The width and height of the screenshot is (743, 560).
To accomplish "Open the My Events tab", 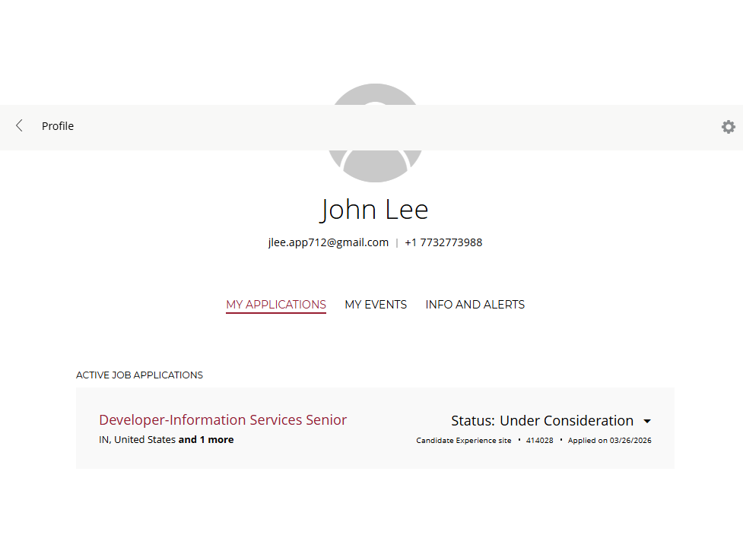I will 376,305.
